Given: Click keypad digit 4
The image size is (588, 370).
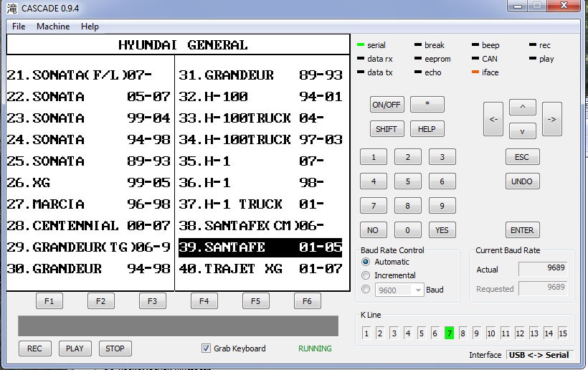Looking at the screenshot, I should pyautogui.click(x=373, y=181).
